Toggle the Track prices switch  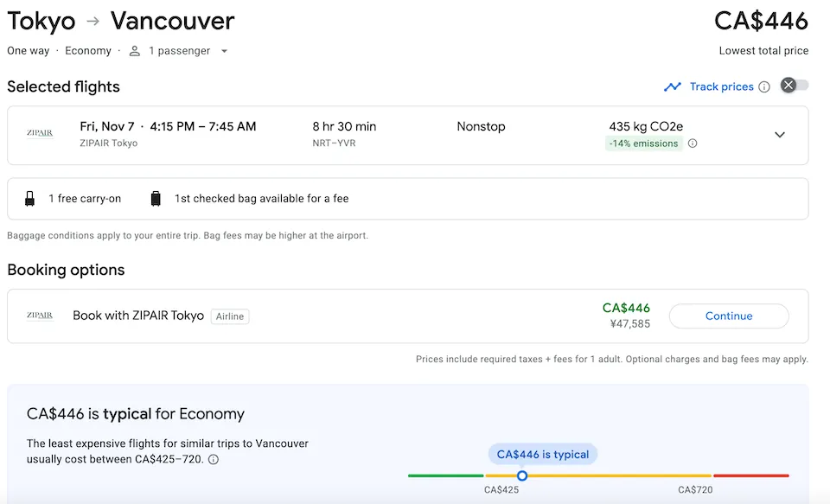[x=794, y=85]
